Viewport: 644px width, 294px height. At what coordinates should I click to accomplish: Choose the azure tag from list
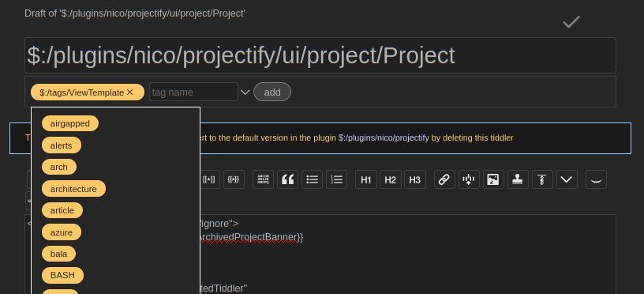(x=62, y=232)
